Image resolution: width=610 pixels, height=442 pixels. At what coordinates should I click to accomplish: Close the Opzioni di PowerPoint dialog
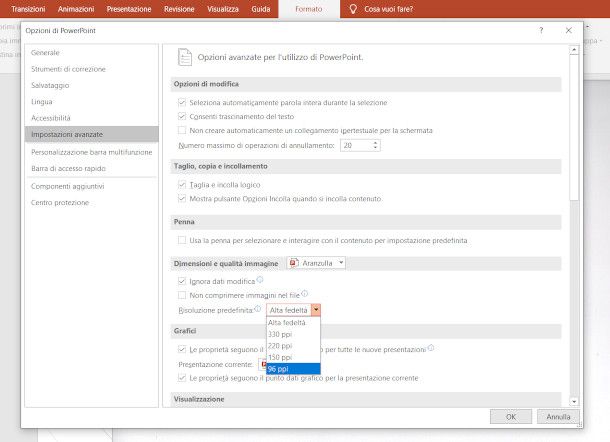point(569,30)
